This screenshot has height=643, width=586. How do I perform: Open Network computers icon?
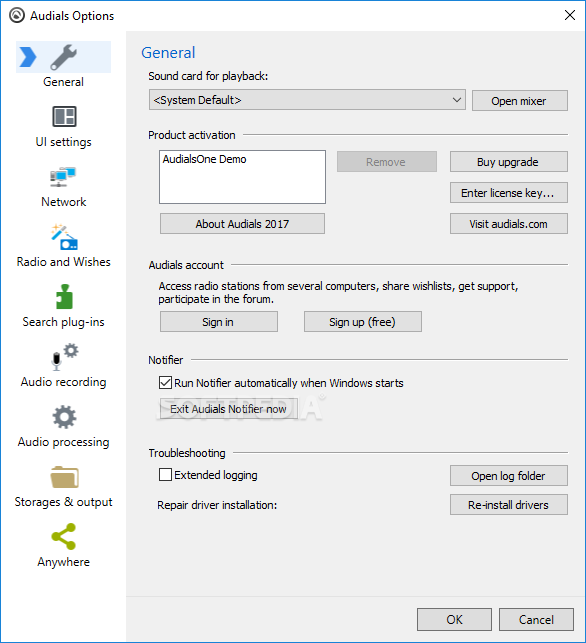pyautogui.click(x=63, y=177)
